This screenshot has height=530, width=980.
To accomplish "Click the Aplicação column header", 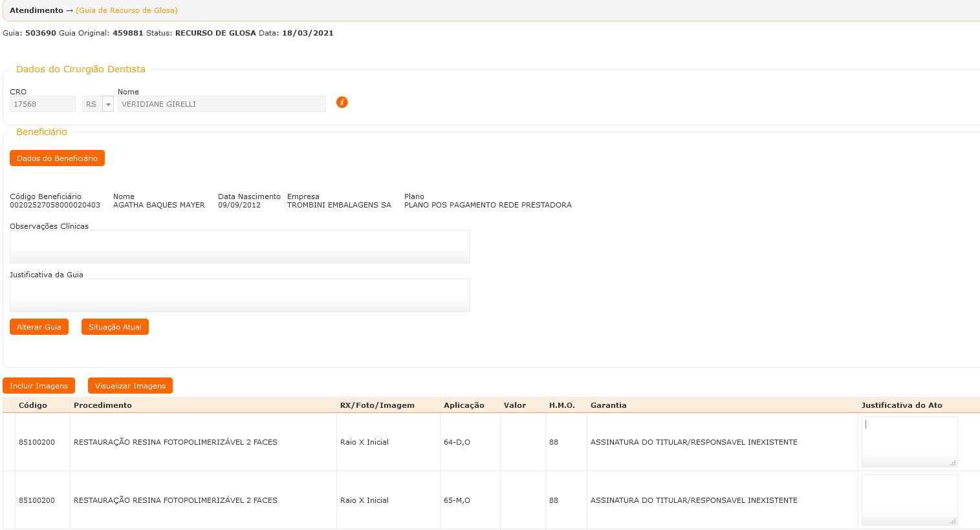I will 464,405.
